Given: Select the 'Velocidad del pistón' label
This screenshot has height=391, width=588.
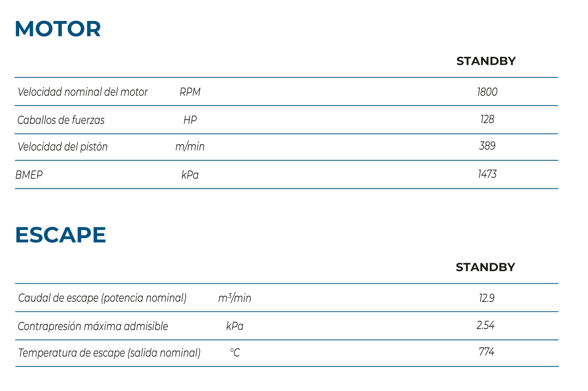Looking at the screenshot, I should tap(63, 147).
